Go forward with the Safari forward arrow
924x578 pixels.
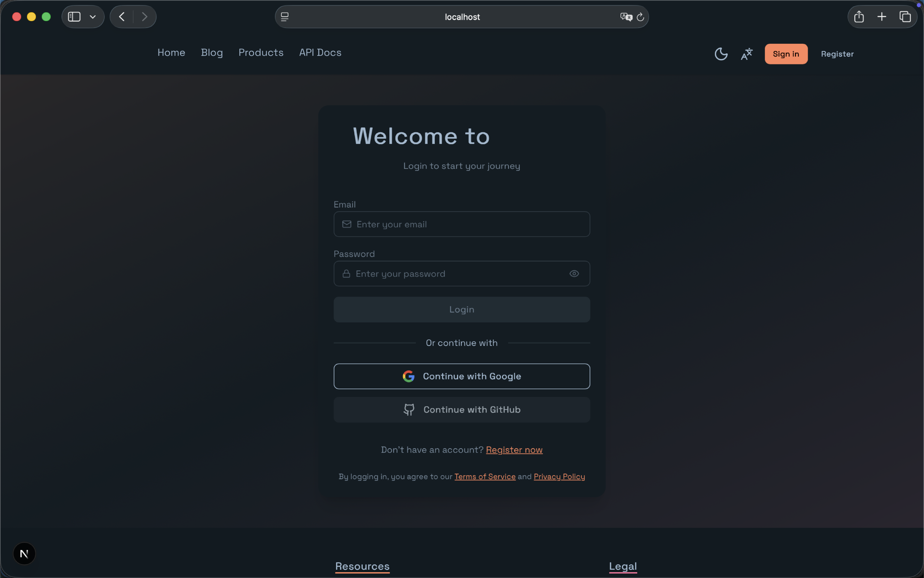point(144,17)
